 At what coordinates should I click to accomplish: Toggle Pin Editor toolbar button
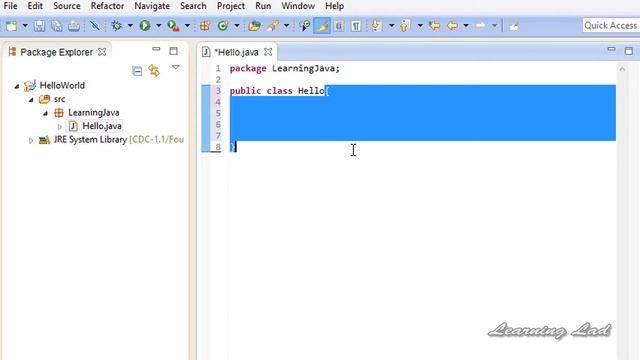513,26
